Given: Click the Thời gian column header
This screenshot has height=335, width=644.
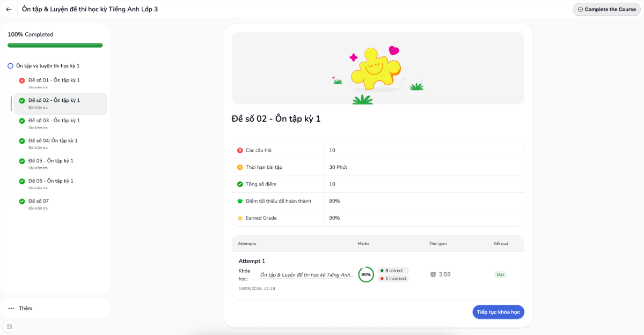Looking at the screenshot, I should [x=438, y=243].
